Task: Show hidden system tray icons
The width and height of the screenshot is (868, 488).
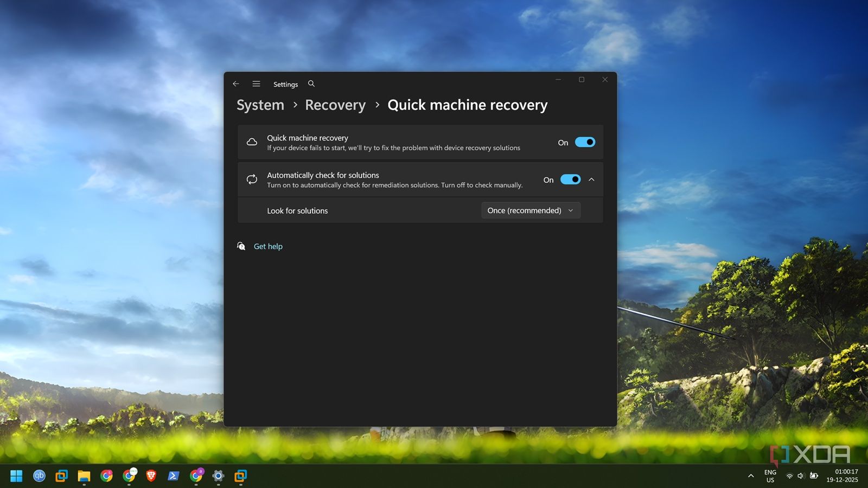Action: point(751,476)
